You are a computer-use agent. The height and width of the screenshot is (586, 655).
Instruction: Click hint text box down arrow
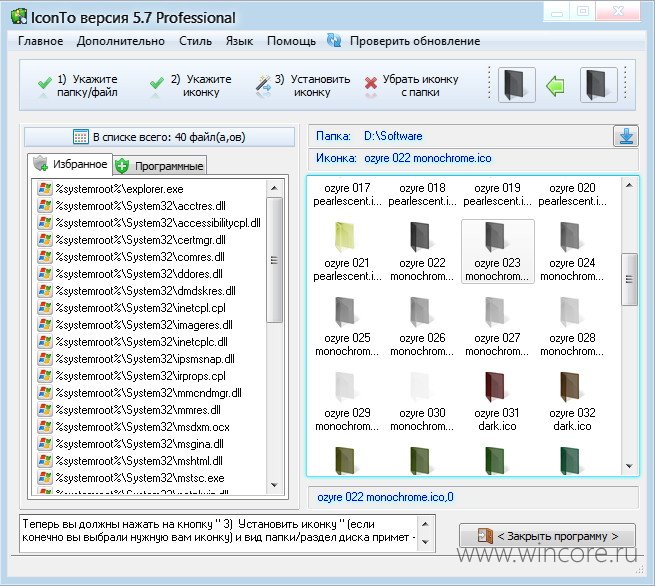click(425, 542)
